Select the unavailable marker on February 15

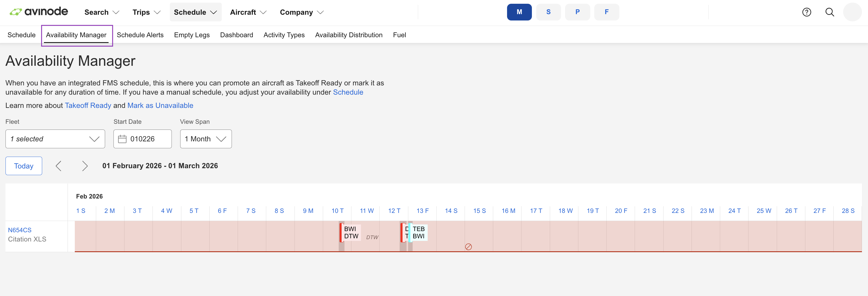click(468, 247)
